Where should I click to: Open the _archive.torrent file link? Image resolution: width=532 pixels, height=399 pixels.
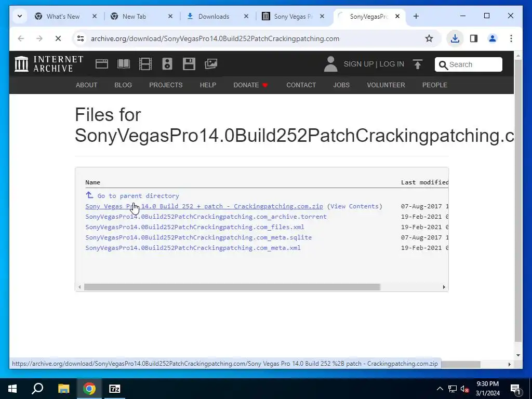point(206,217)
